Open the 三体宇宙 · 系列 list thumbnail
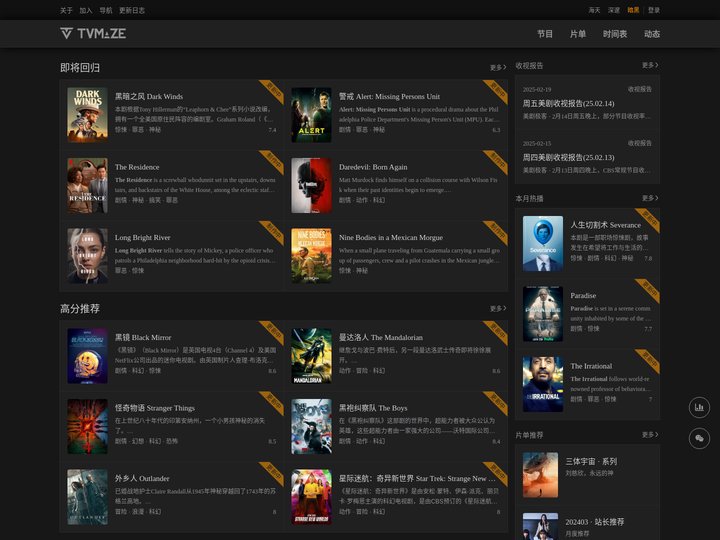 coord(540,475)
